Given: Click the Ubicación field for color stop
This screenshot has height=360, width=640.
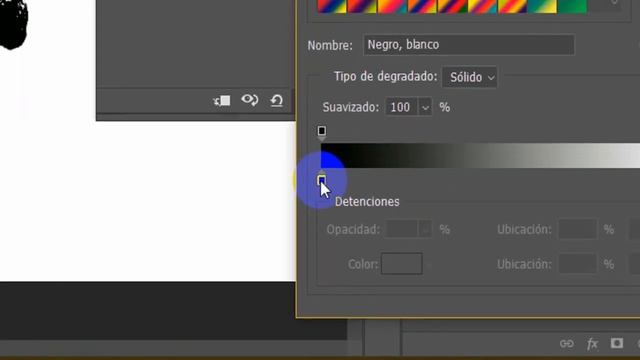Looking at the screenshot, I should click(577, 264).
